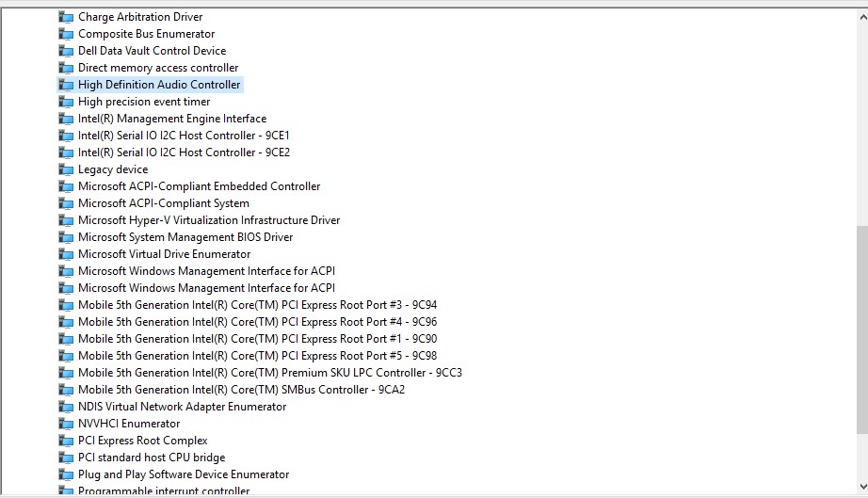
Task: Click the Intel Management Engine Interface icon
Action: point(66,119)
